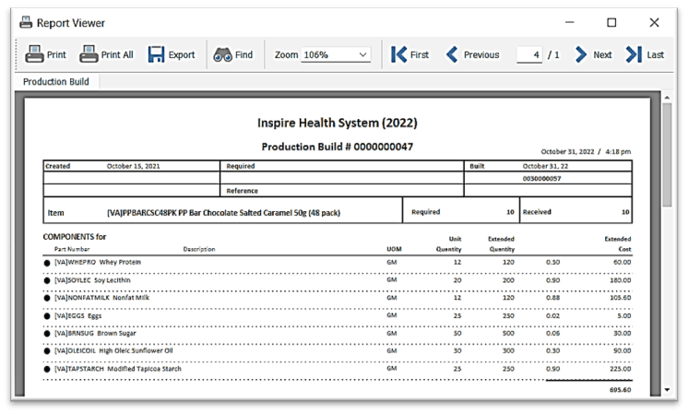Click the Received quantity 10

click(625, 212)
